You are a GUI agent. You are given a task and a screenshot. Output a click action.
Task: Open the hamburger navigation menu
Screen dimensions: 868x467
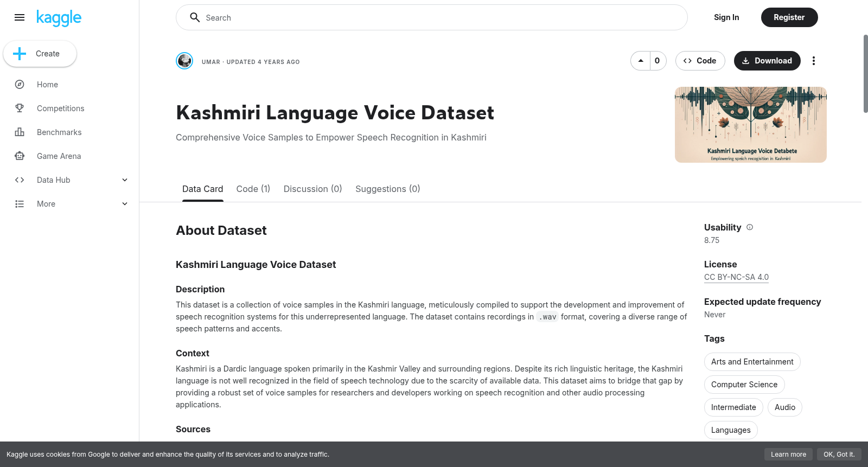pyautogui.click(x=20, y=17)
